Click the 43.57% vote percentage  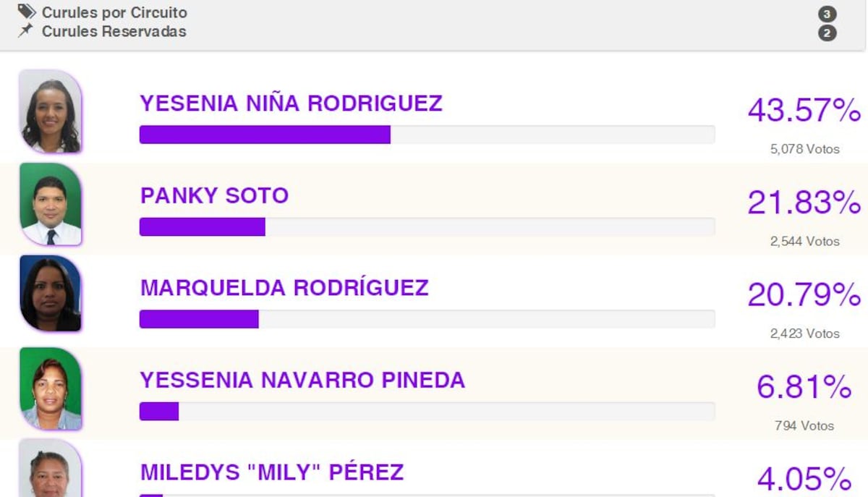coord(804,111)
